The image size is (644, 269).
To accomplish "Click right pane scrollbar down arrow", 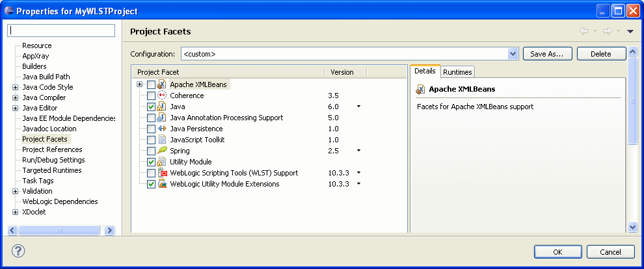I will 632,226.
